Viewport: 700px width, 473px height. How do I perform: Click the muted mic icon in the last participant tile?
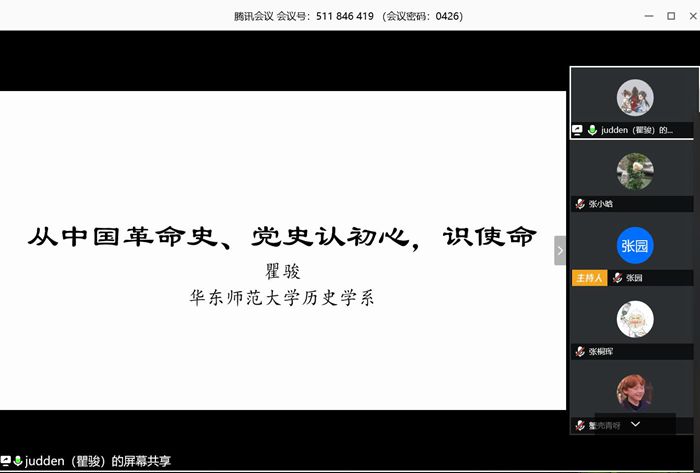coord(580,425)
